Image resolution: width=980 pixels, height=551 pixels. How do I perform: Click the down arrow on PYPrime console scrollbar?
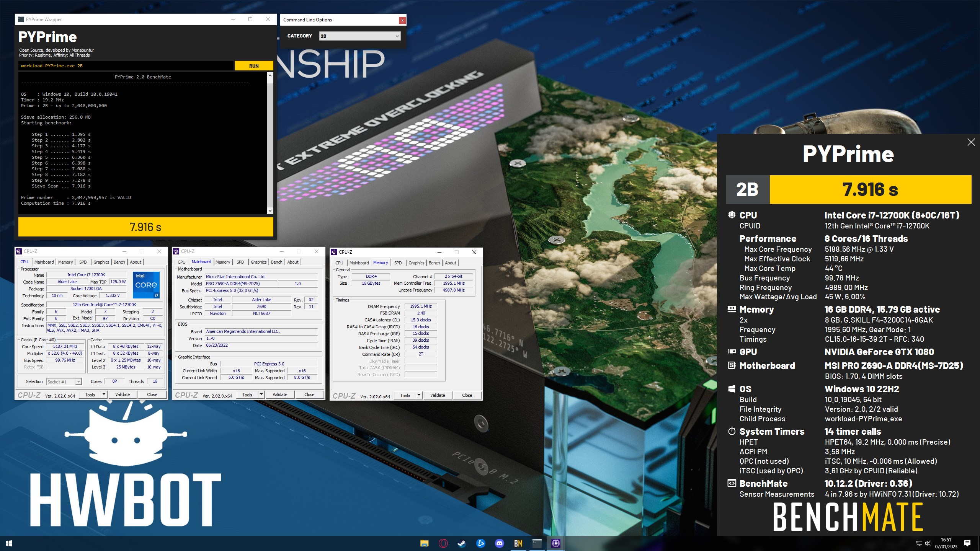point(270,210)
